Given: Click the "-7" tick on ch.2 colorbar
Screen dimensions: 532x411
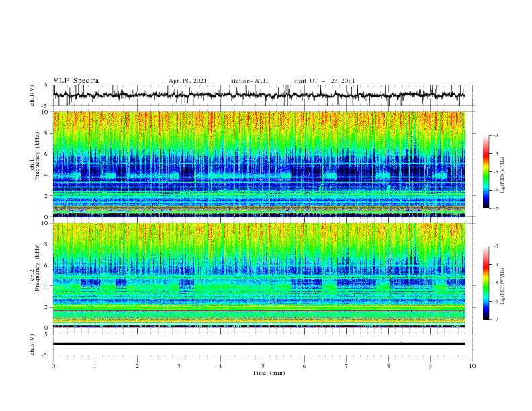Looking at the screenshot, I should (x=495, y=320).
